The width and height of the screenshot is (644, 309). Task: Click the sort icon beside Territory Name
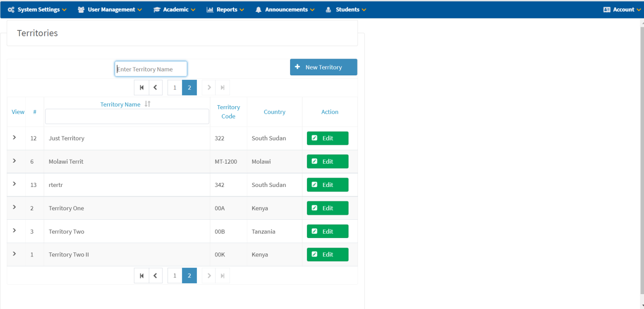(x=147, y=104)
